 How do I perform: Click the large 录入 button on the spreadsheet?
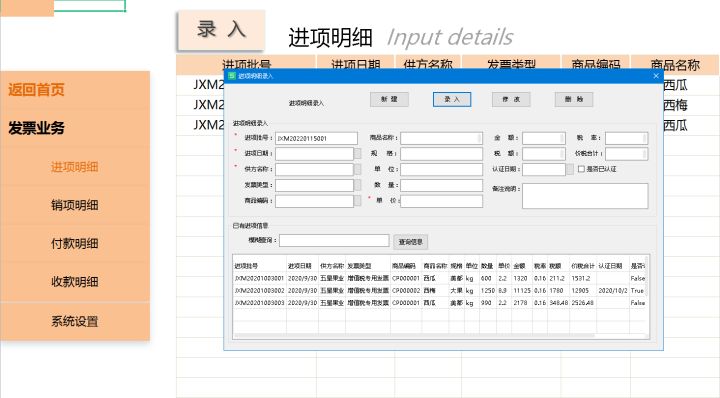[x=221, y=30]
